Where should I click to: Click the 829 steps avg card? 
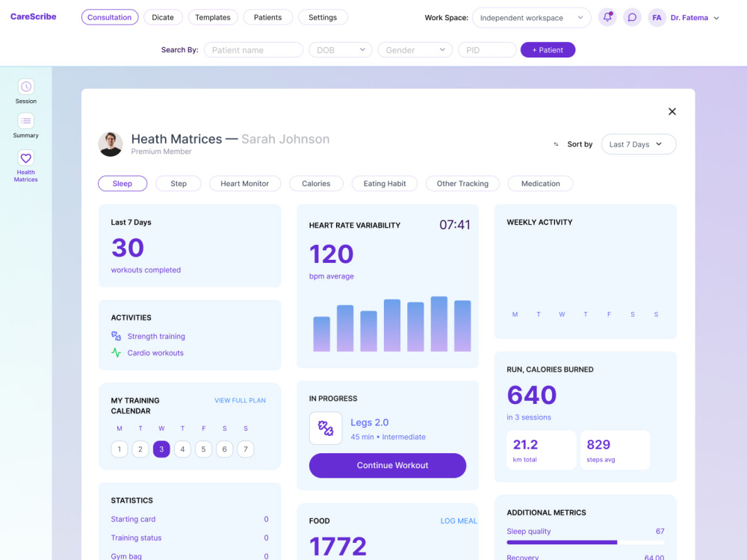(615, 450)
